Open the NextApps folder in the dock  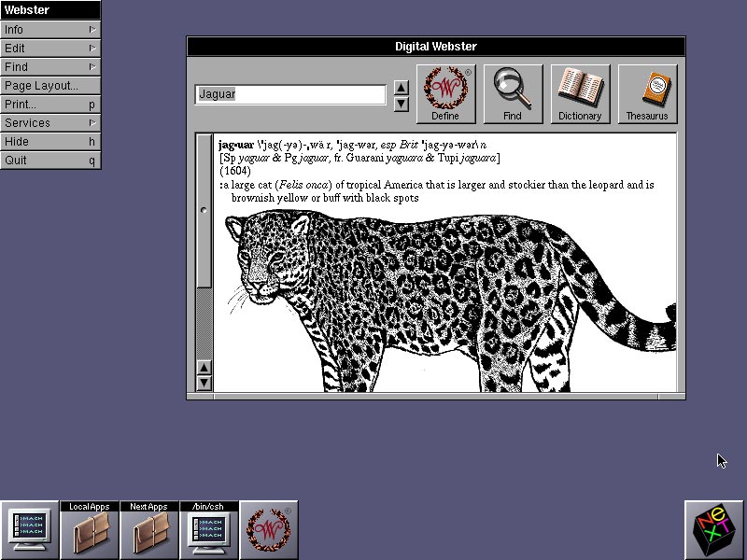pyautogui.click(x=149, y=529)
